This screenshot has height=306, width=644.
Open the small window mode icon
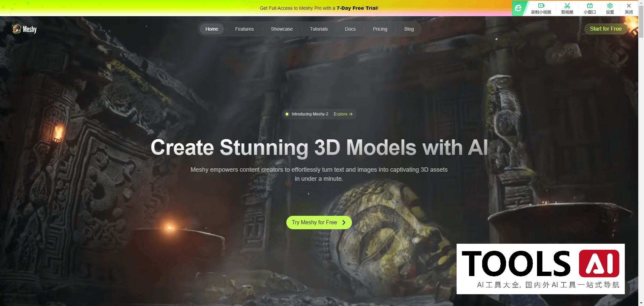point(589,6)
